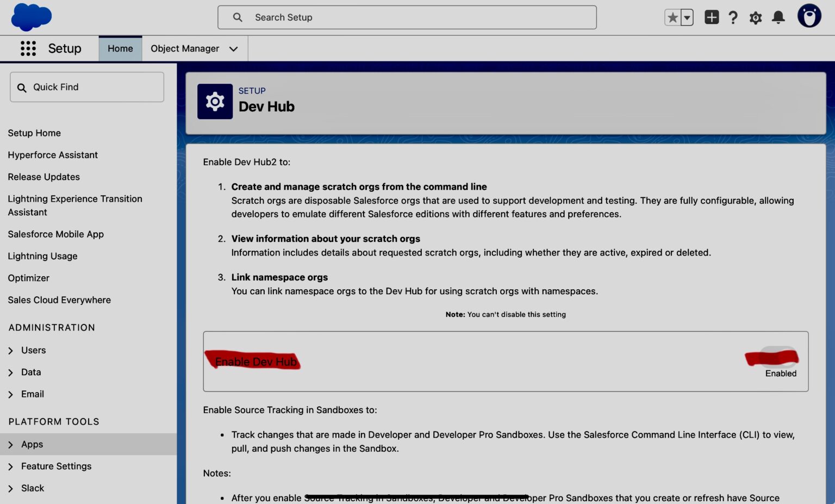
Task: Open the notifications bell
Action: tap(777, 17)
